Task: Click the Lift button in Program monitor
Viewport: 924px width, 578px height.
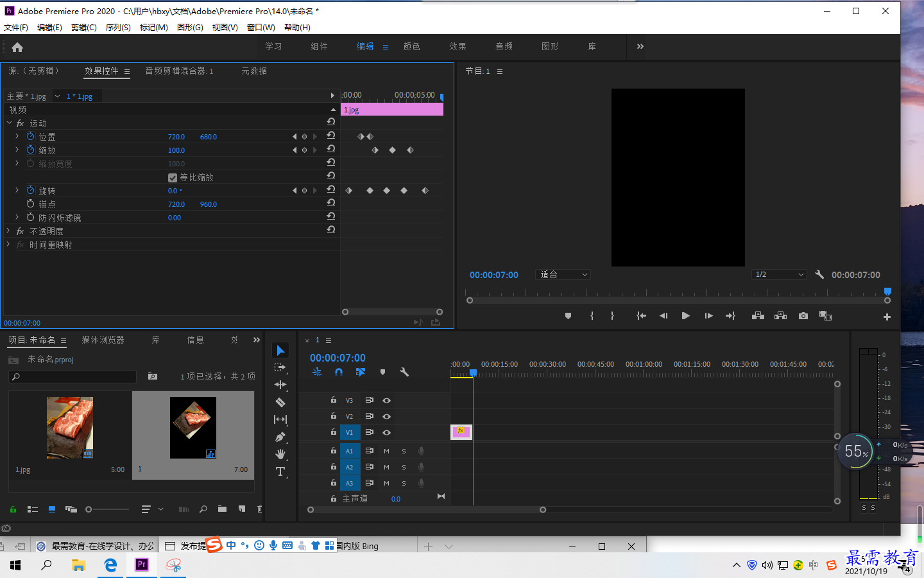Action: [x=758, y=316]
